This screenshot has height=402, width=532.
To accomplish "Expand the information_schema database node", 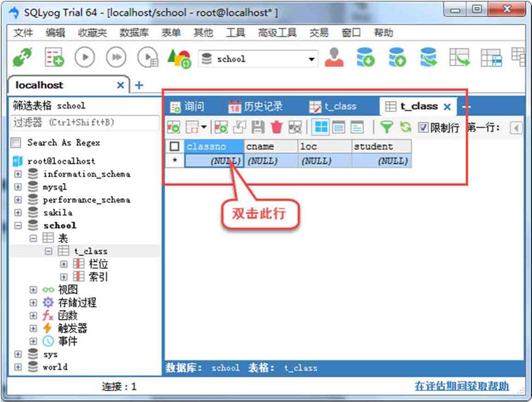I will (18, 174).
